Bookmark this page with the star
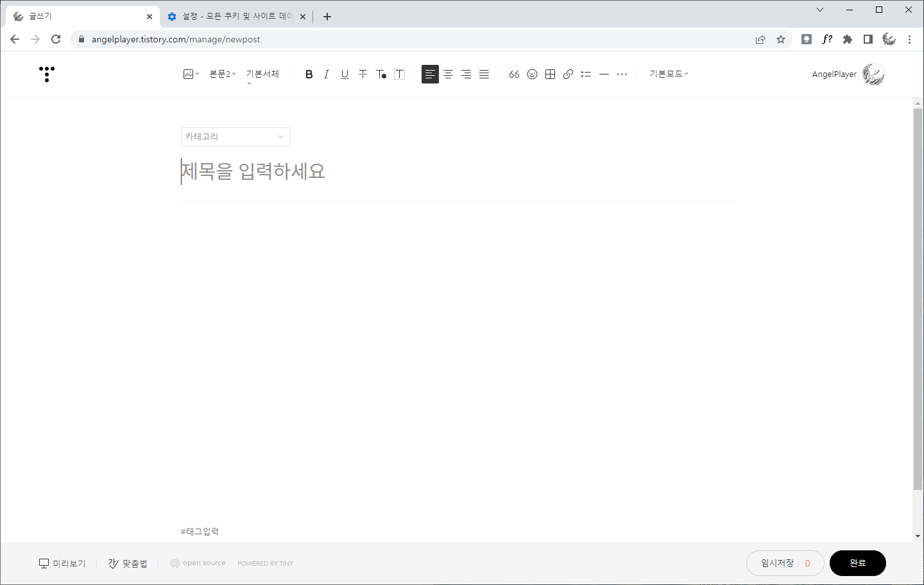Screen dimensions: 924x585 (x=781, y=39)
